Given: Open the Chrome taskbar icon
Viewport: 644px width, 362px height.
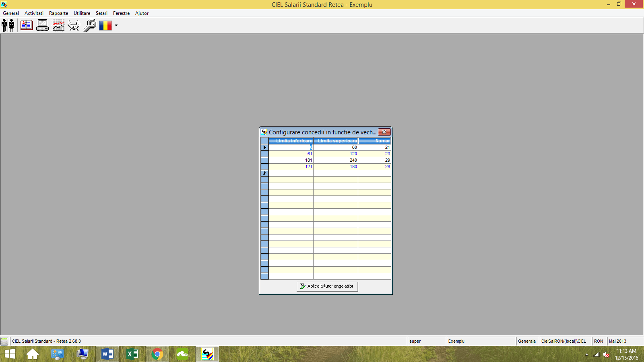Looking at the screenshot, I should pyautogui.click(x=157, y=354).
